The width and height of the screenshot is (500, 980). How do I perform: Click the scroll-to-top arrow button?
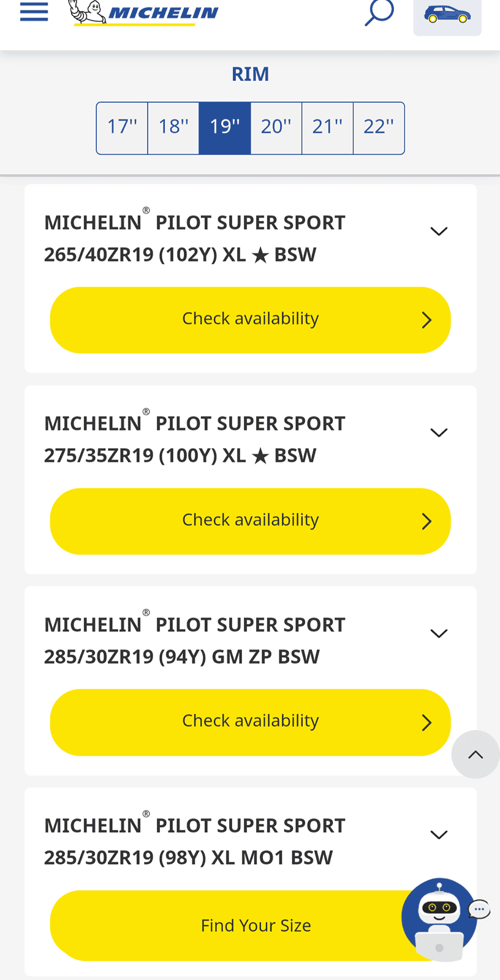point(475,755)
